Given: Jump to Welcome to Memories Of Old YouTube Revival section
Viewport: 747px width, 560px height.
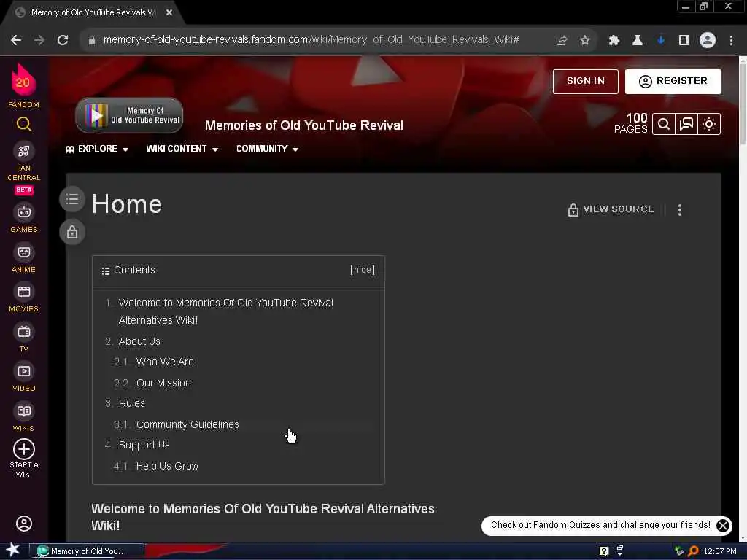Looking at the screenshot, I should (226, 311).
